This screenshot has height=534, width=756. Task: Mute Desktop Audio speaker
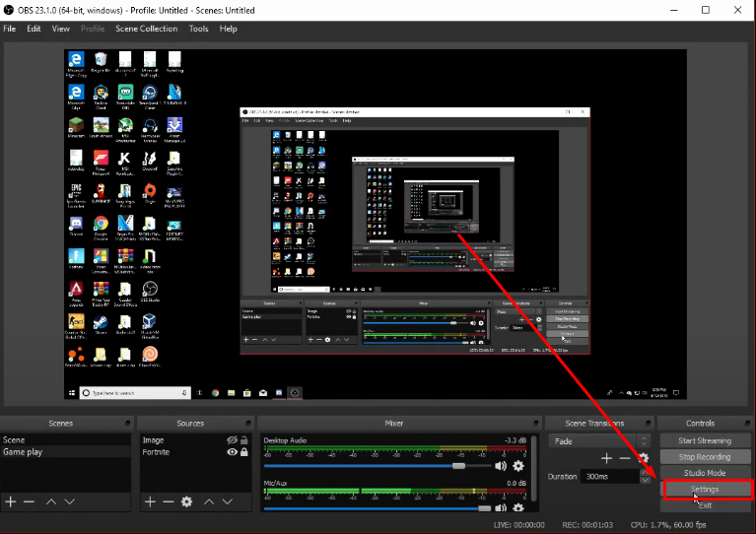[x=501, y=466]
